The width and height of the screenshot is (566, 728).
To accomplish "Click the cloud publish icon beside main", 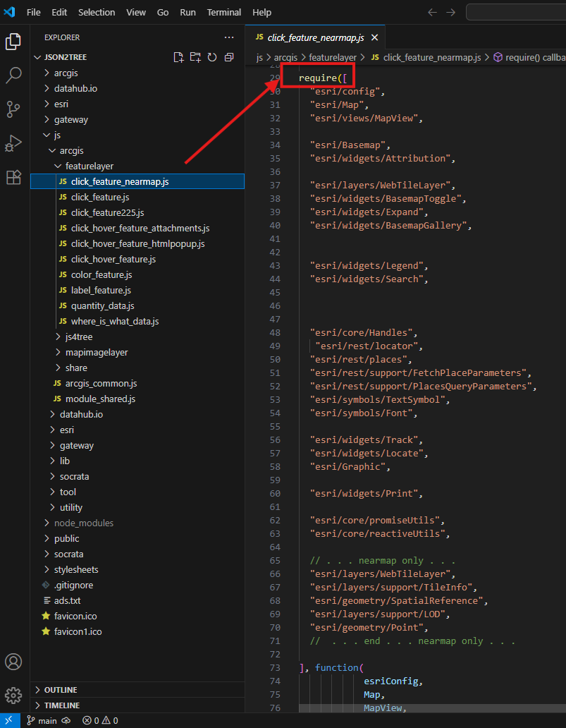I will (66, 720).
